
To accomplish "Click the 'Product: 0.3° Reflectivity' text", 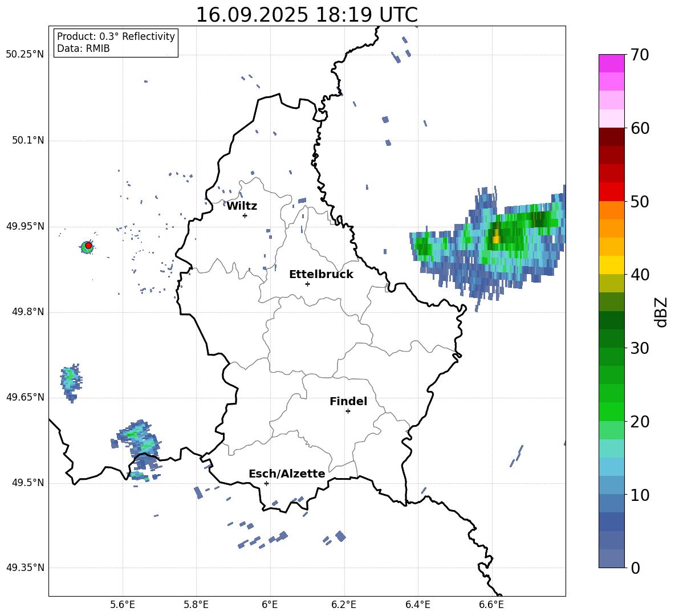I will (116, 36).
